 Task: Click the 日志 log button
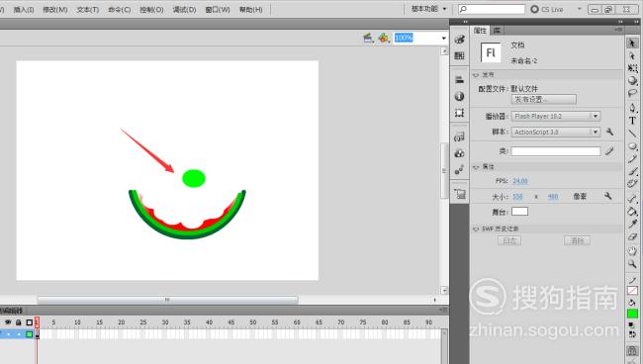tap(509, 240)
